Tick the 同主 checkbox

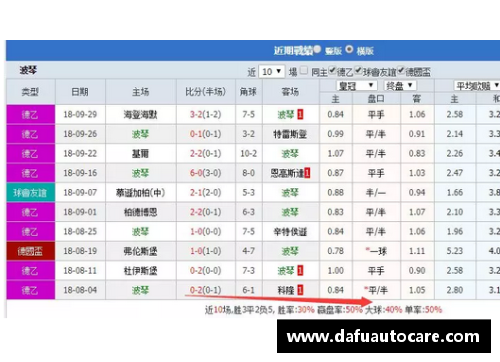point(304,70)
